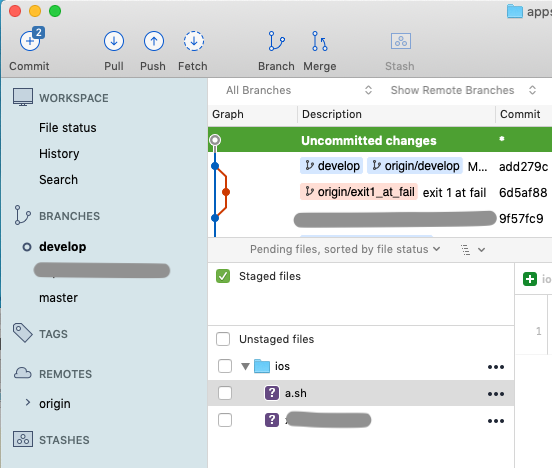Click the origin/exit1_at_fail label
Image resolution: width=552 pixels, height=468 pixels.
(359, 192)
